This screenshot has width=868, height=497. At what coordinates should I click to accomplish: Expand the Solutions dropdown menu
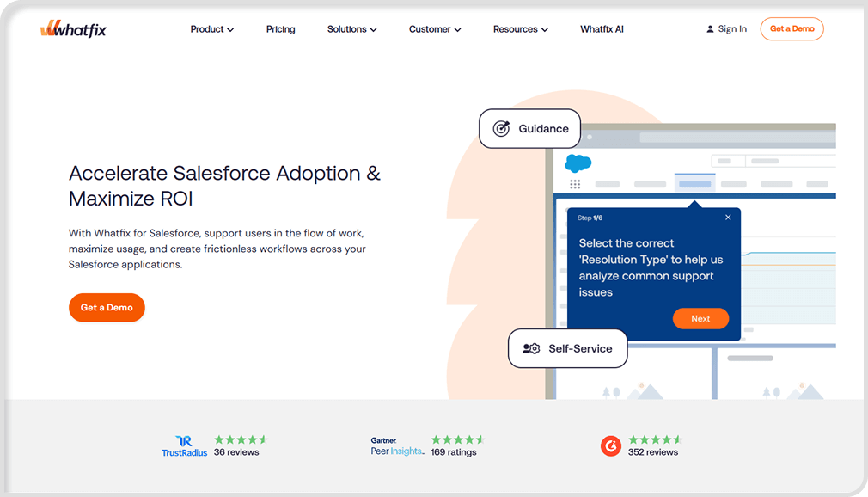(351, 29)
